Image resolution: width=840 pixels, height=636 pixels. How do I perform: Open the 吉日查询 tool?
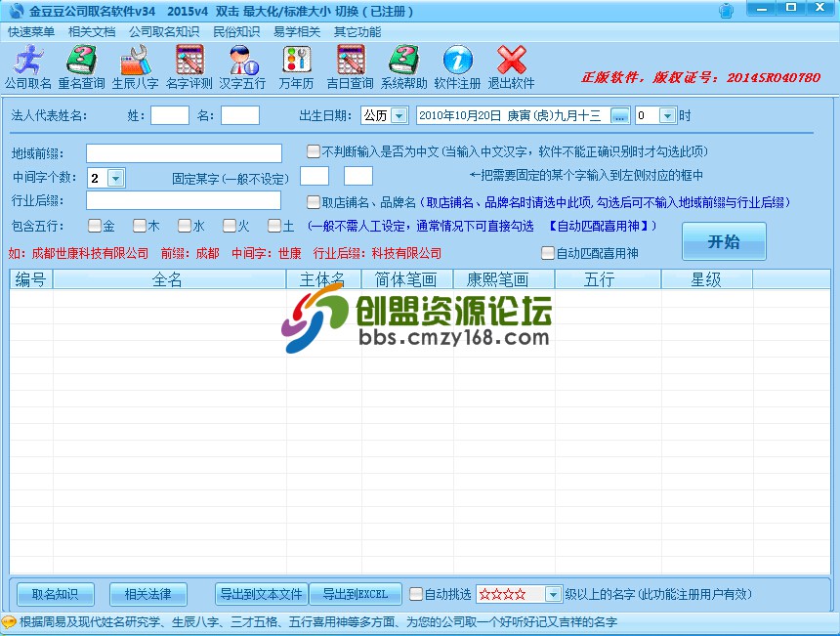[351, 67]
